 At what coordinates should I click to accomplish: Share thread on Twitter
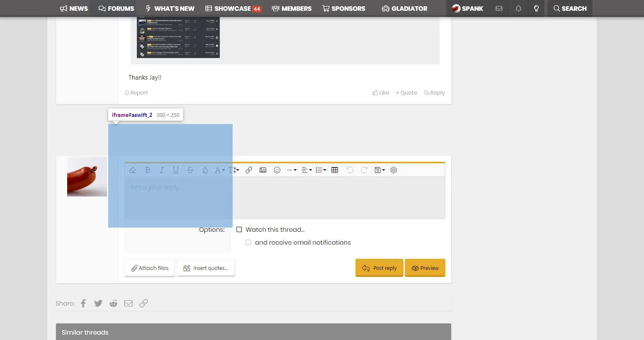point(98,304)
